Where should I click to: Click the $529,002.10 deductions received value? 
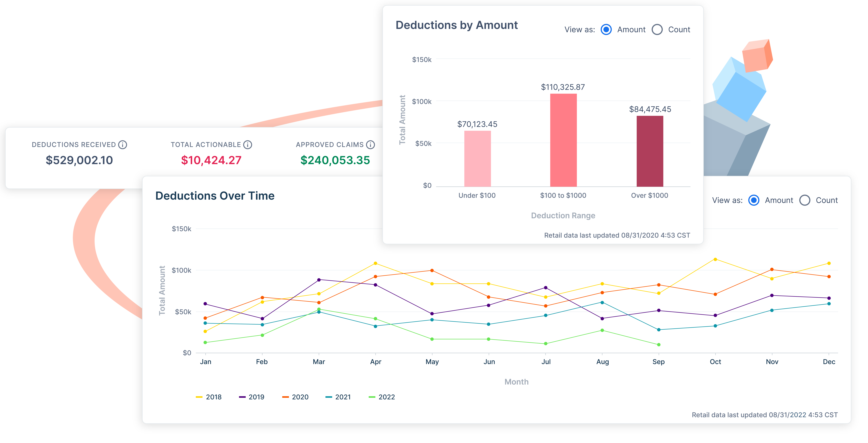pyautogui.click(x=79, y=160)
